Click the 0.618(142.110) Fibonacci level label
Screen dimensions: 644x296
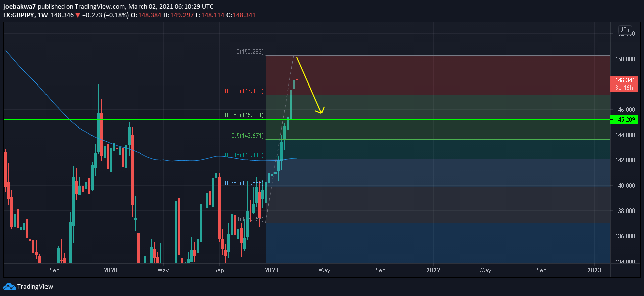[245, 156]
